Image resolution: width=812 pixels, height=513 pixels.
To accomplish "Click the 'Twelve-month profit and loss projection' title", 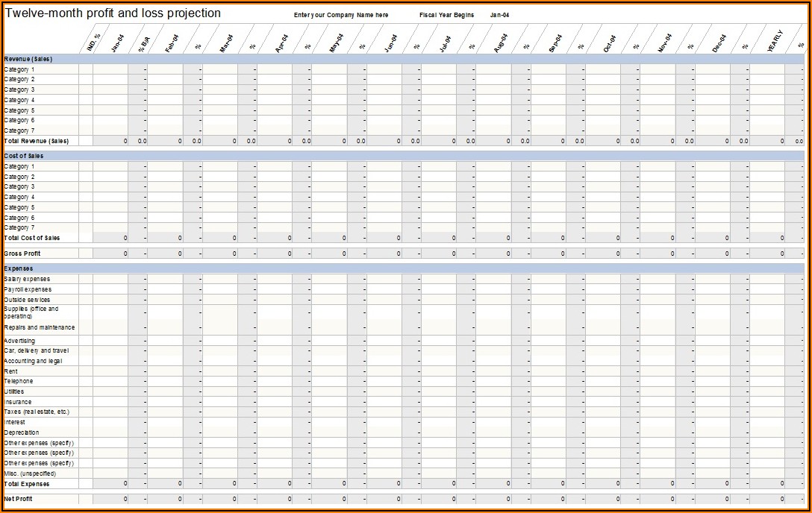I will pyautogui.click(x=113, y=13).
